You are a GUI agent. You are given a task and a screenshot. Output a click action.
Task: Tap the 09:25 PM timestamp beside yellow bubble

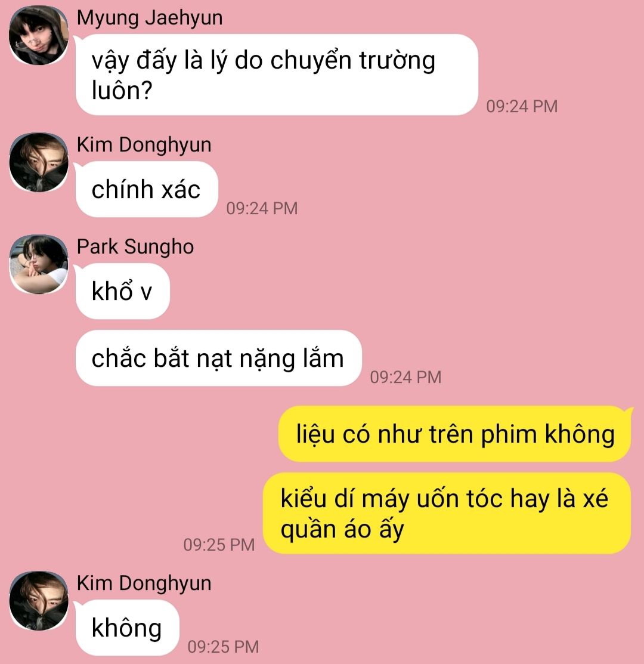[x=219, y=545]
